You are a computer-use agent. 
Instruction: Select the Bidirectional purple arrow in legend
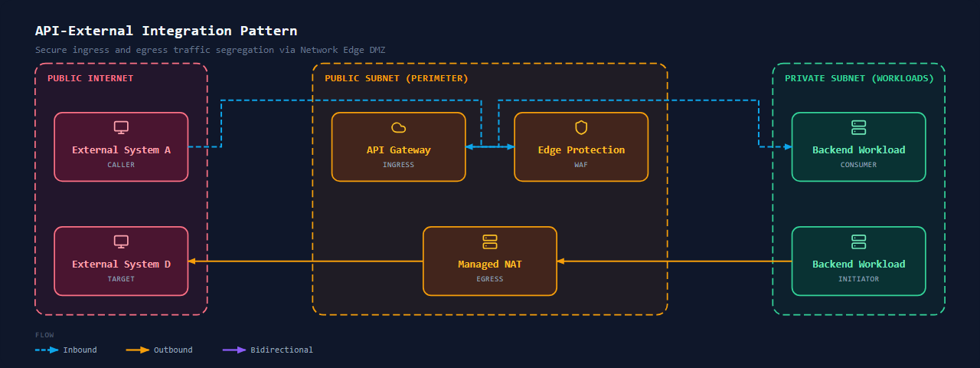tap(234, 350)
